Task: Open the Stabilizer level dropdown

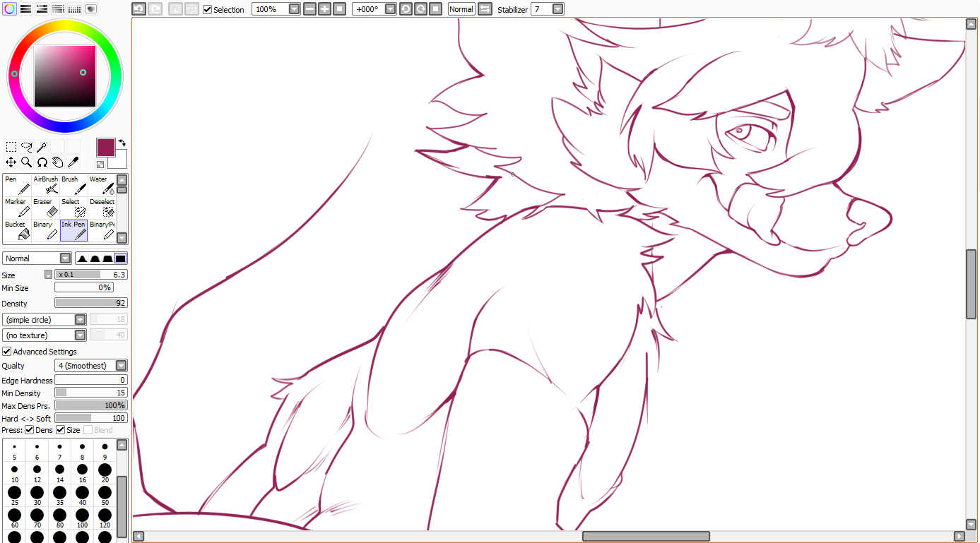Action: [558, 9]
